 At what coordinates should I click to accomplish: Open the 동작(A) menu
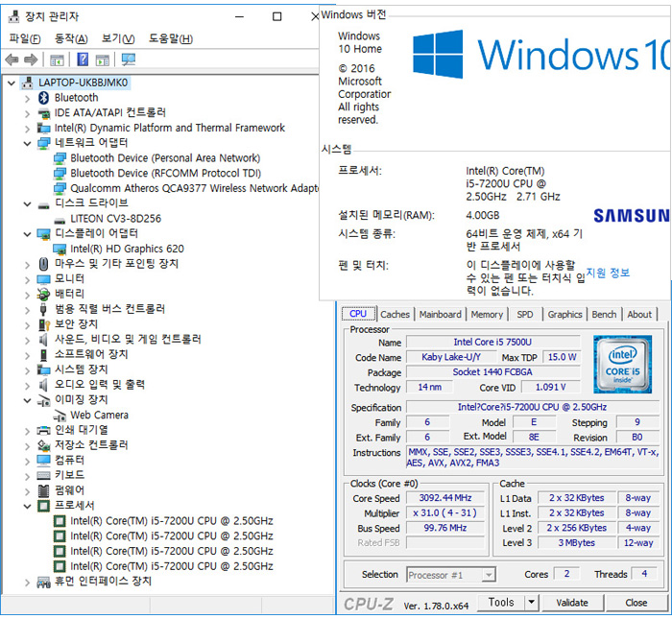71,39
